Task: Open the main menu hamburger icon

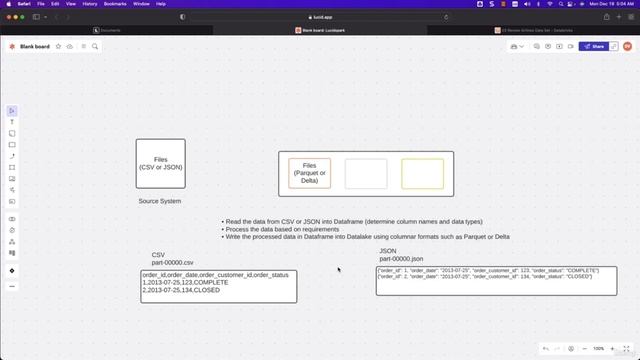Action: (84, 47)
